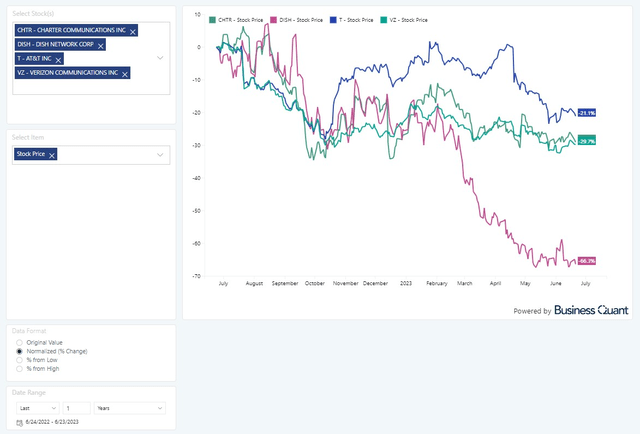
Task: Expand the Select Item dropdown
Action: pos(160,155)
